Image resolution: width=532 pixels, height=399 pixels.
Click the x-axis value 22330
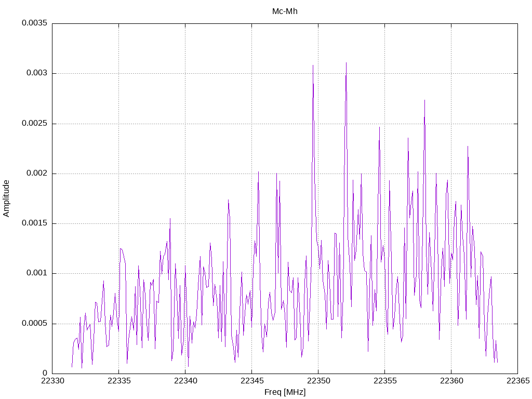point(52,381)
